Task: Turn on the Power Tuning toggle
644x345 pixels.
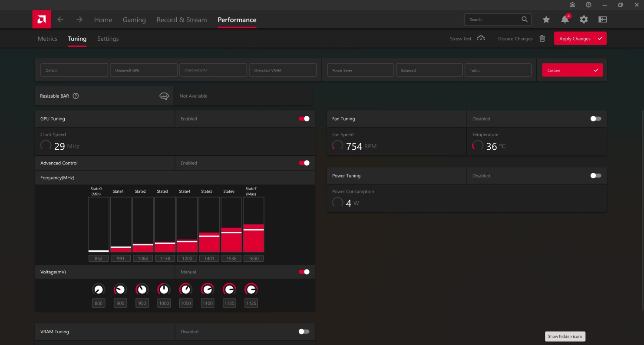Action: click(596, 176)
